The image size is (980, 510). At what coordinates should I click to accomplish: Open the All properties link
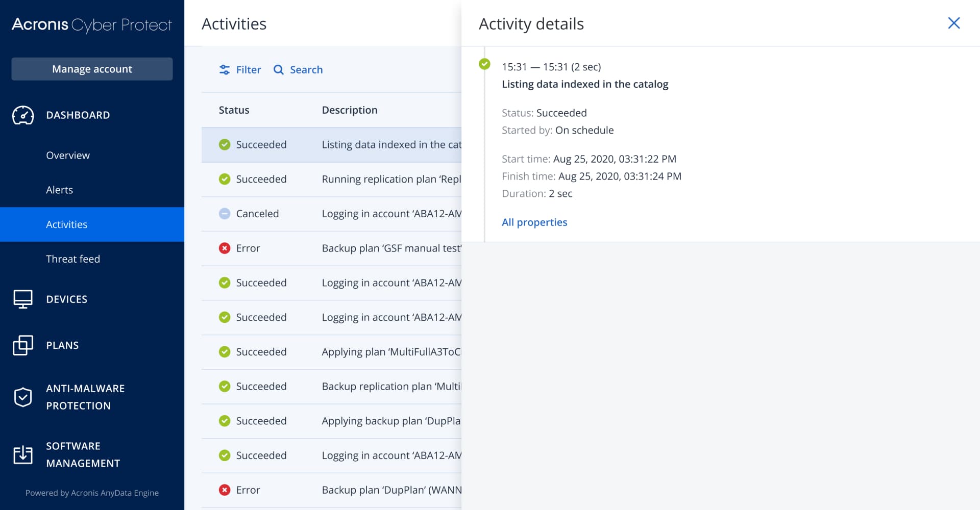(x=534, y=222)
